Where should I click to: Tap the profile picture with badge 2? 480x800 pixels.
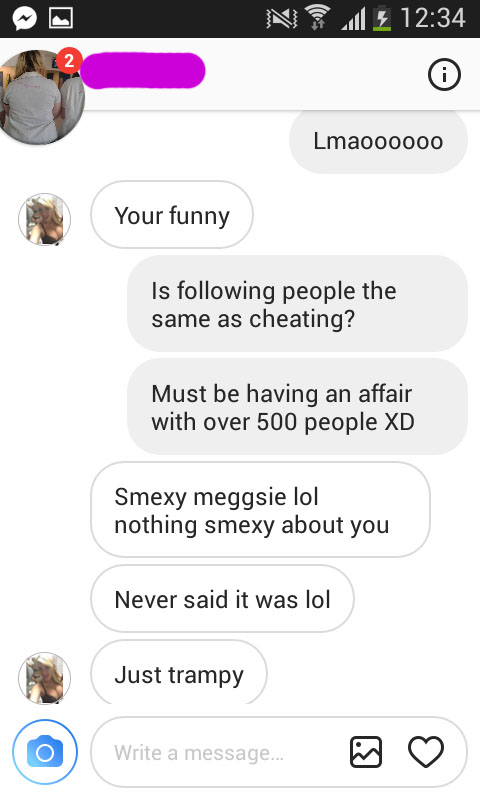coord(42,97)
